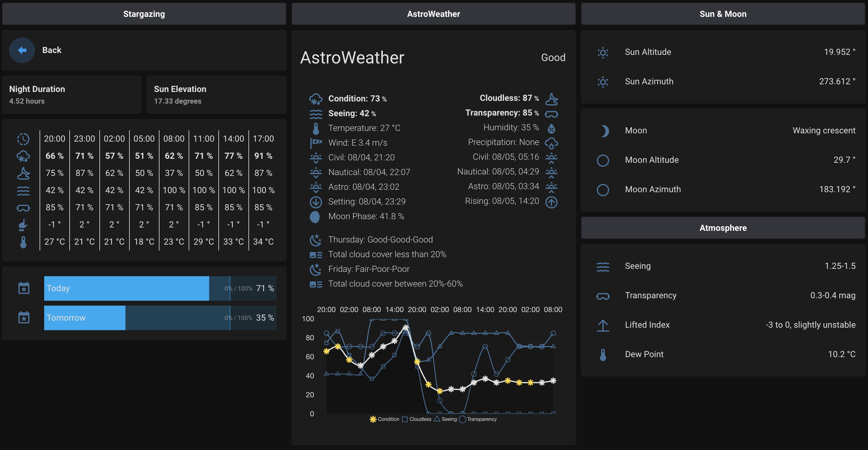Click the clock icon in forecast table
This screenshot has width=868, height=450.
pos(23,139)
